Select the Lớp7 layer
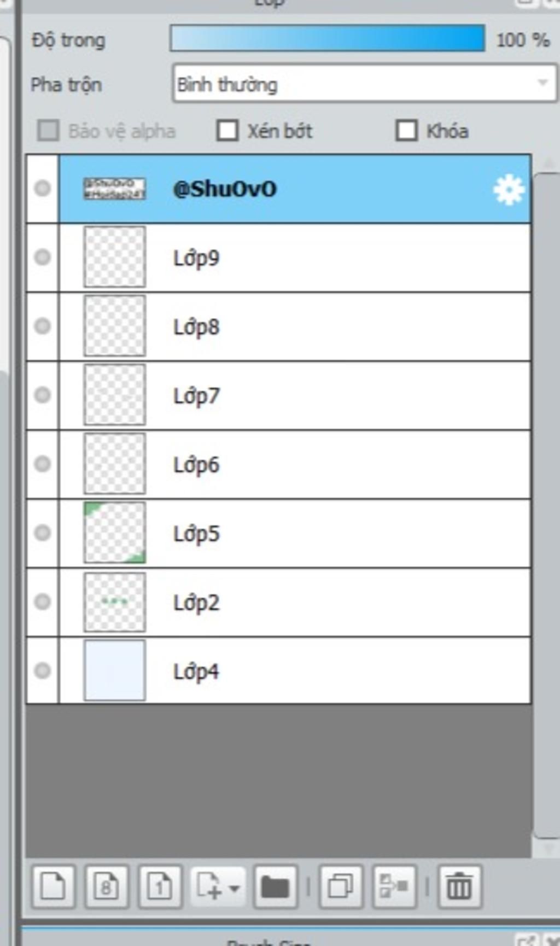The image size is (560, 946). [x=295, y=395]
